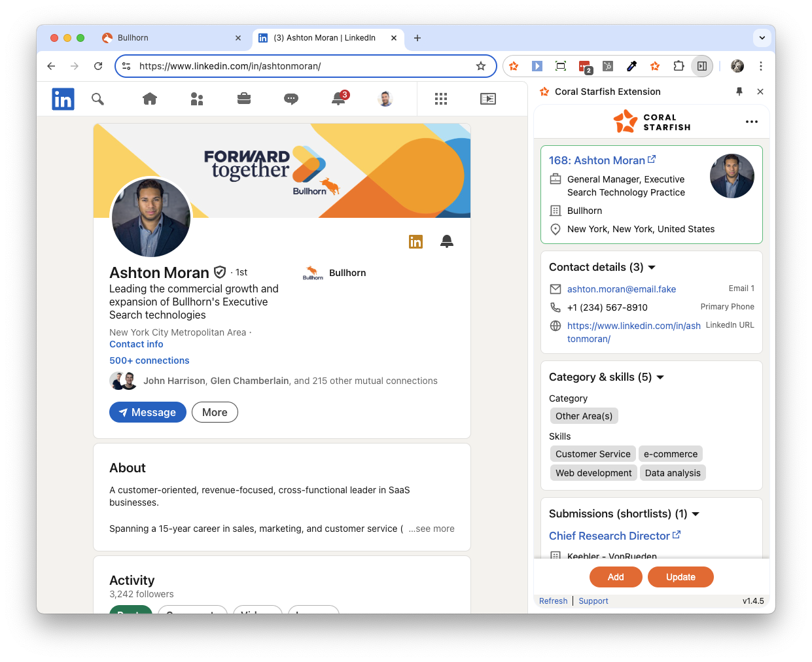Click the LinkedIn search magnifier icon
The width and height of the screenshot is (812, 662).
point(97,99)
